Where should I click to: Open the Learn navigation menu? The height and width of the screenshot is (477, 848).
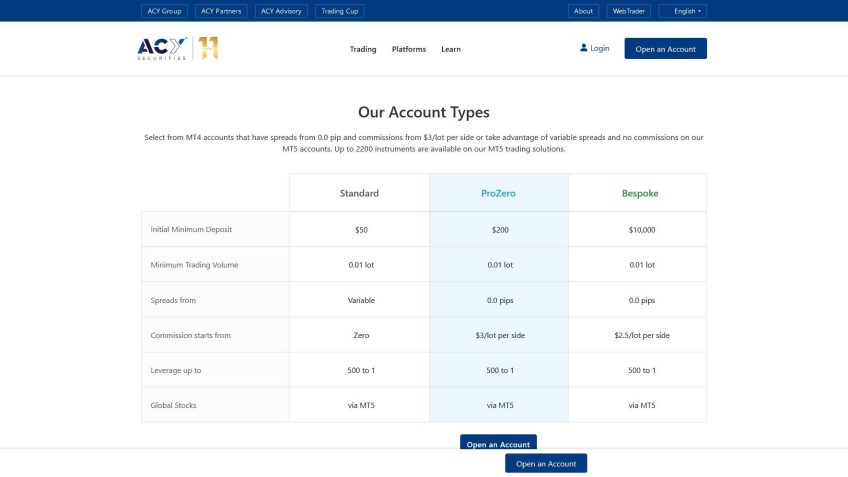[451, 49]
